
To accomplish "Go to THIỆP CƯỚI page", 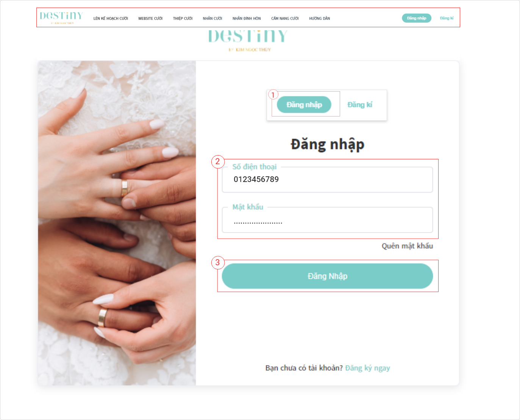I will pos(183,19).
